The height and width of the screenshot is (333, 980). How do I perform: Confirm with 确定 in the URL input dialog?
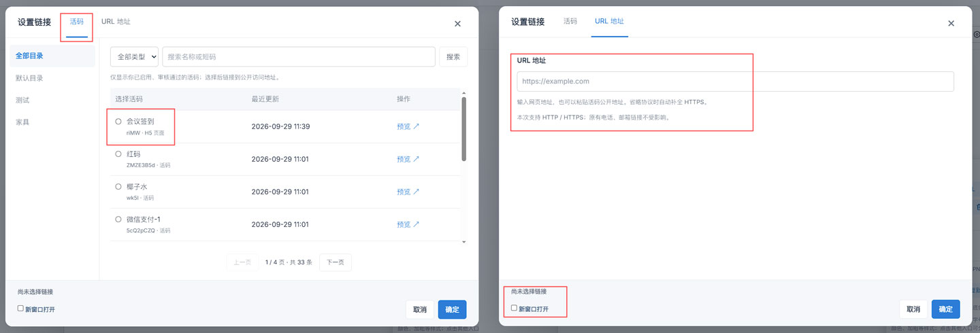945,309
